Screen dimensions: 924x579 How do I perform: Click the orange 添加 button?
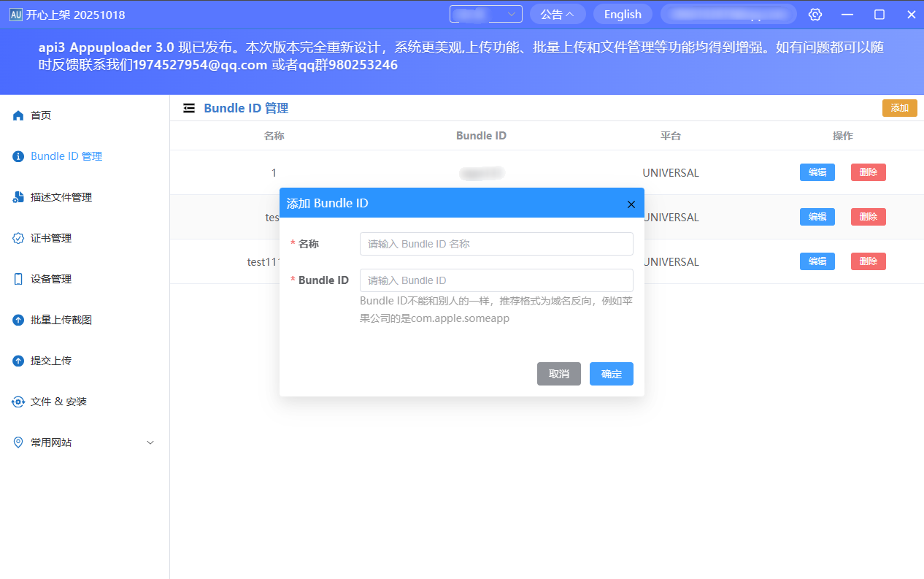coord(899,108)
